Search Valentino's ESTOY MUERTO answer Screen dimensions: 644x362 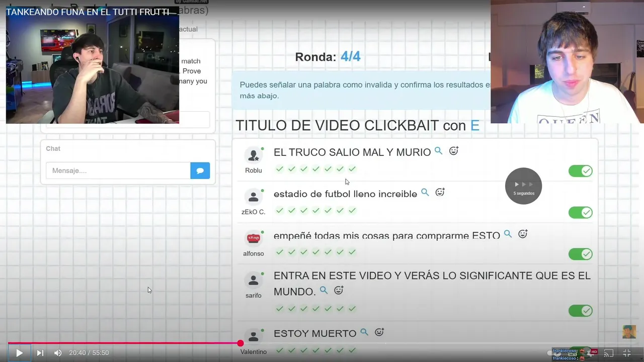(x=364, y=332)
